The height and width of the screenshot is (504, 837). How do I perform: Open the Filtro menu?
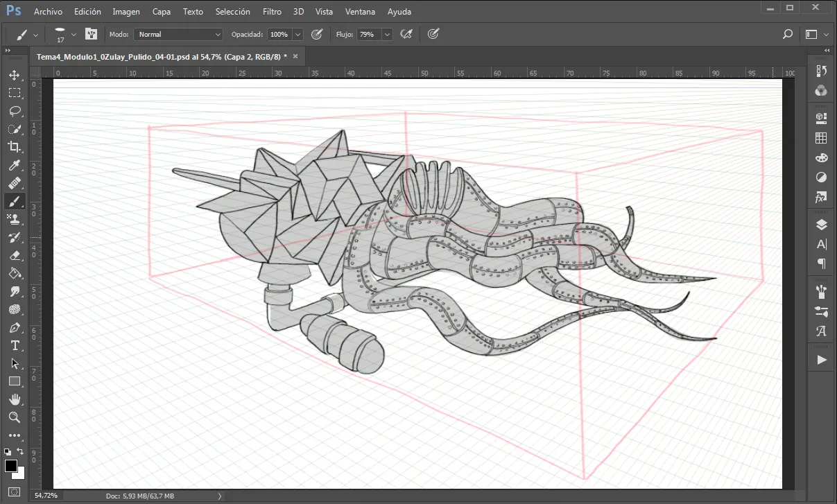tap(273, 12)
